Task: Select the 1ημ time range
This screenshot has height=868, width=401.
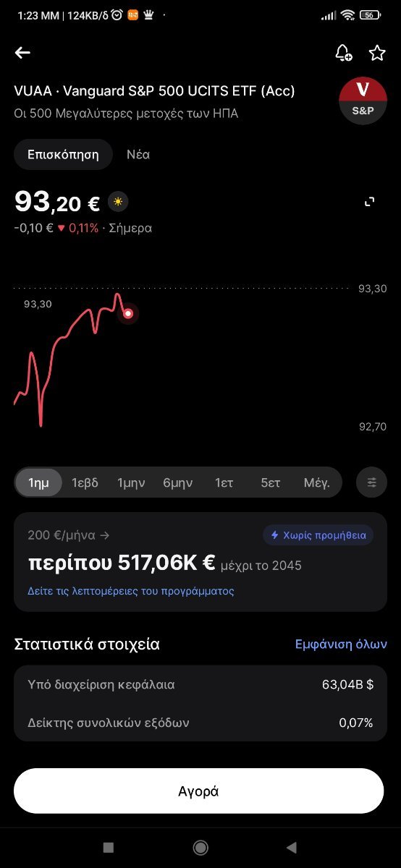Action: (x=39, y=482)
